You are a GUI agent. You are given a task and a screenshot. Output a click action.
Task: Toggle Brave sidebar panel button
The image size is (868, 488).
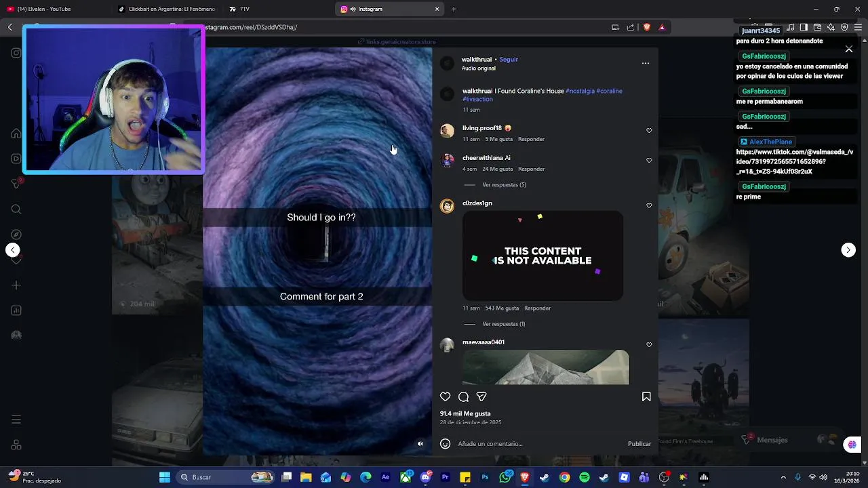pyautogui.click(x=804, y=27)
